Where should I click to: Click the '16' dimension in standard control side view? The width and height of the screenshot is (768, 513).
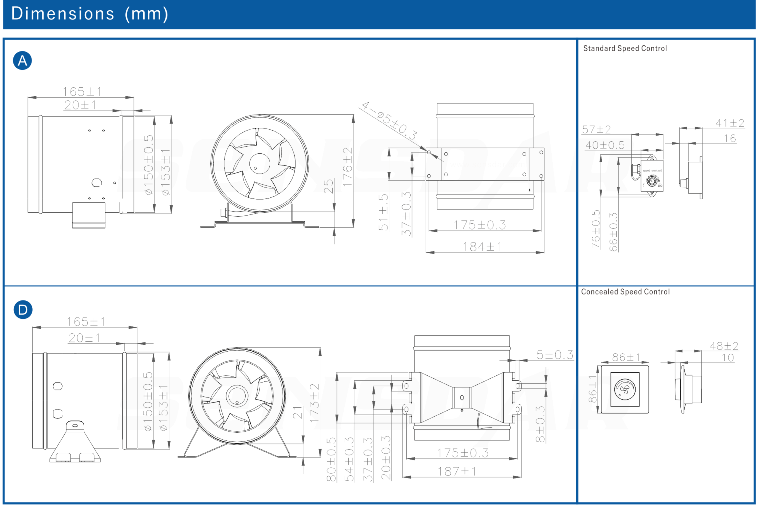pos(730,138)
